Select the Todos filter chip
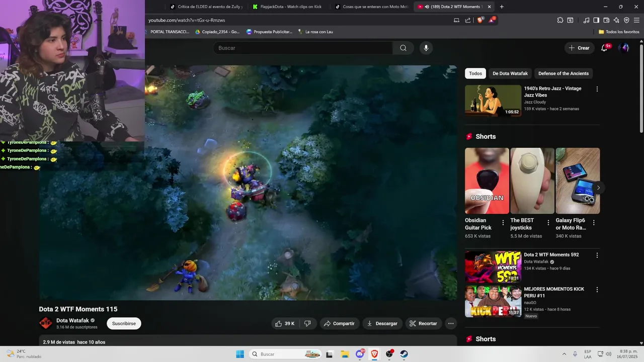Image resolution: width=644 pixels, height=362 pixels. click(475, 73)
